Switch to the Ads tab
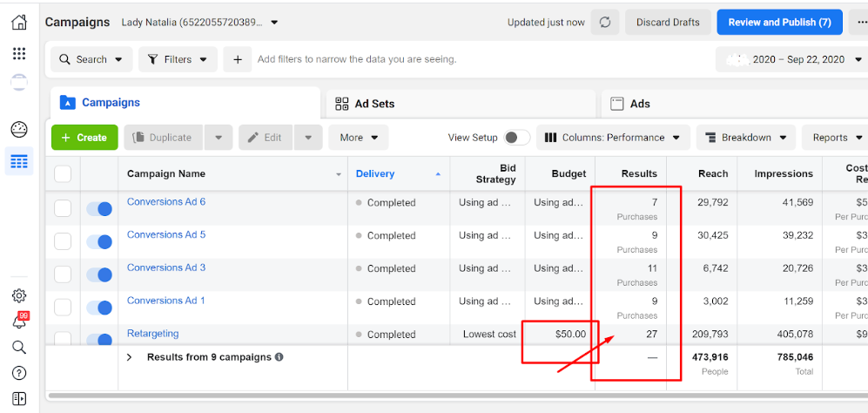The height and width of the screenshot is (413, 868). 640,104
